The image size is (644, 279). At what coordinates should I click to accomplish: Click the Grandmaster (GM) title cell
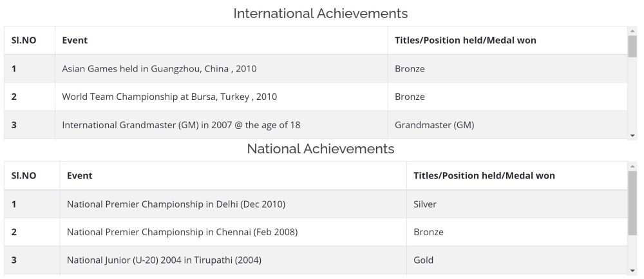434,125
